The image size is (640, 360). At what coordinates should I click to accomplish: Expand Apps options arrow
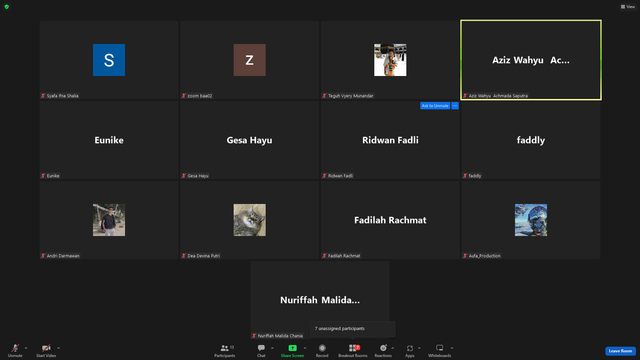(x=419, y=348)
